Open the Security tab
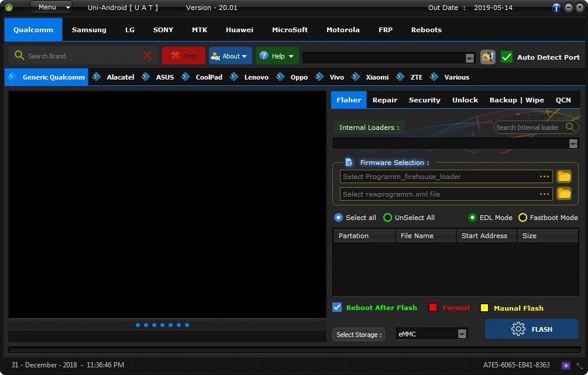Viewport: 588px width, 375px height. [425, 100]
